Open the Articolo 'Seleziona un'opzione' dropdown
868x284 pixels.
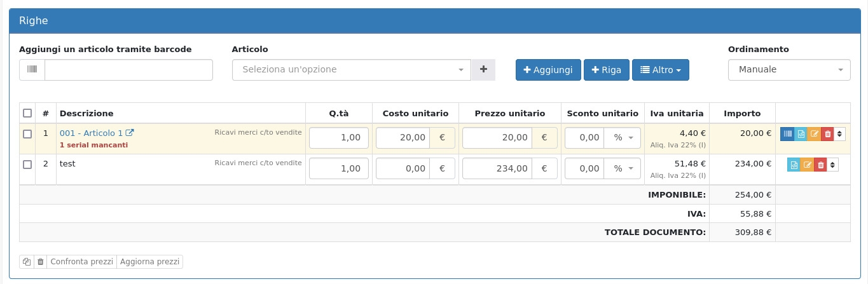click(x=351, y=70)
